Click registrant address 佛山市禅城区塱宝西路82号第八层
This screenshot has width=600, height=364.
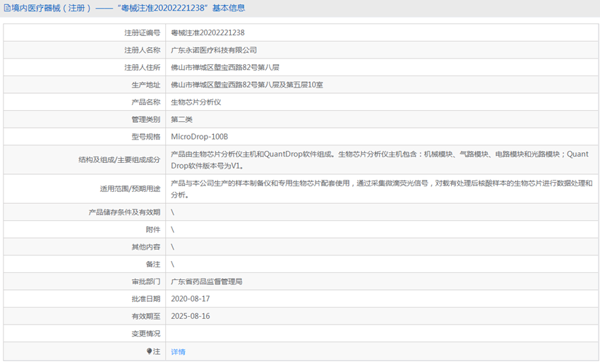tap(225, 68)
